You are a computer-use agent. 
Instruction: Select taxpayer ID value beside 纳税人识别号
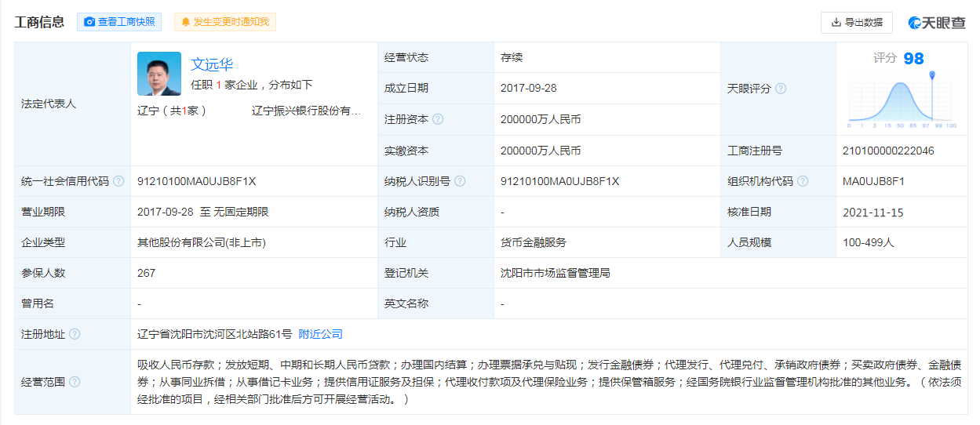(x=560, y=181)
